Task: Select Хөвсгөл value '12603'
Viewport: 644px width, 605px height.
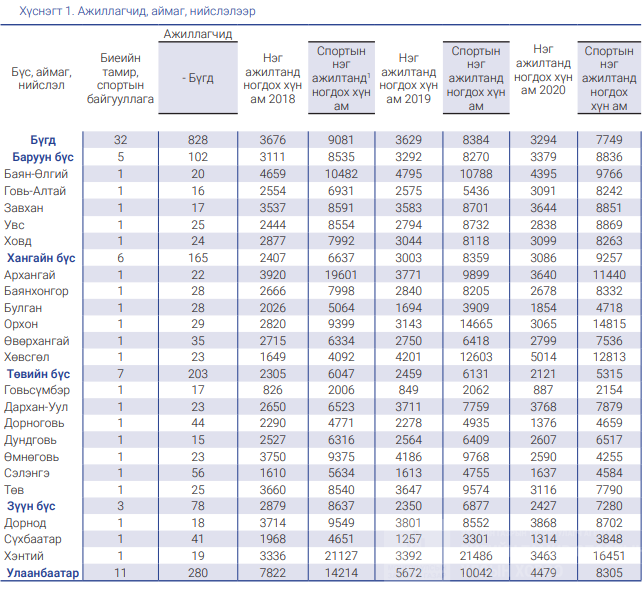Action: pos(476,357)
